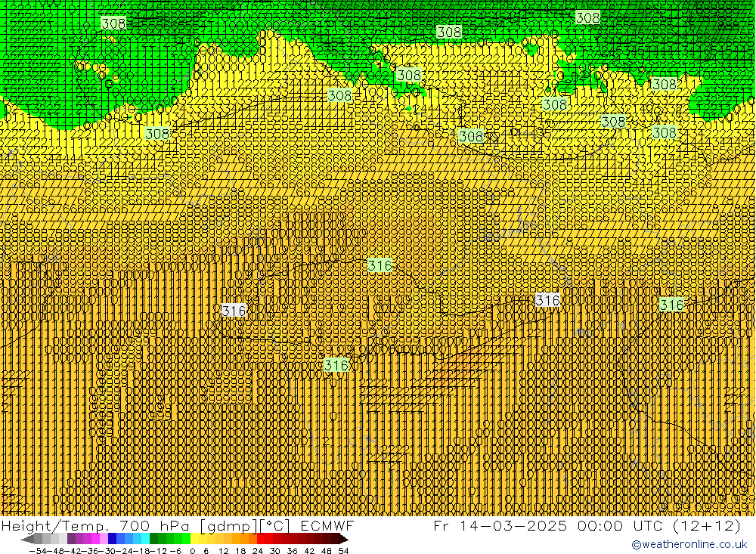Open the weatheronline.co.uk copyright link
This screenshot has width=756, height=554.
(689, 544)
